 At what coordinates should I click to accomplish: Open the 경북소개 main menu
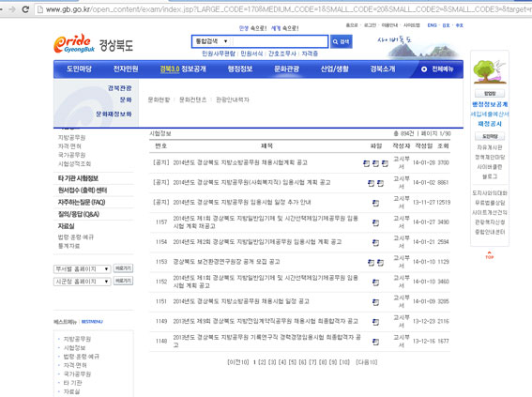383,69
